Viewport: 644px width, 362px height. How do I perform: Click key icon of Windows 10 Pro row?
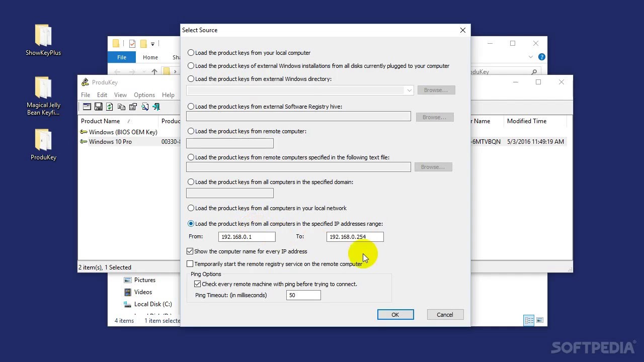pyautogui.click(x=84, y=142)
